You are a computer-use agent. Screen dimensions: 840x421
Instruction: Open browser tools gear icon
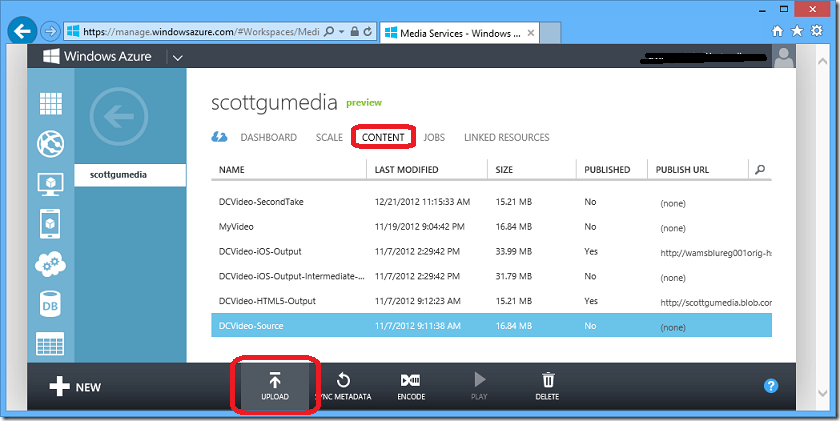click(816, 31)
